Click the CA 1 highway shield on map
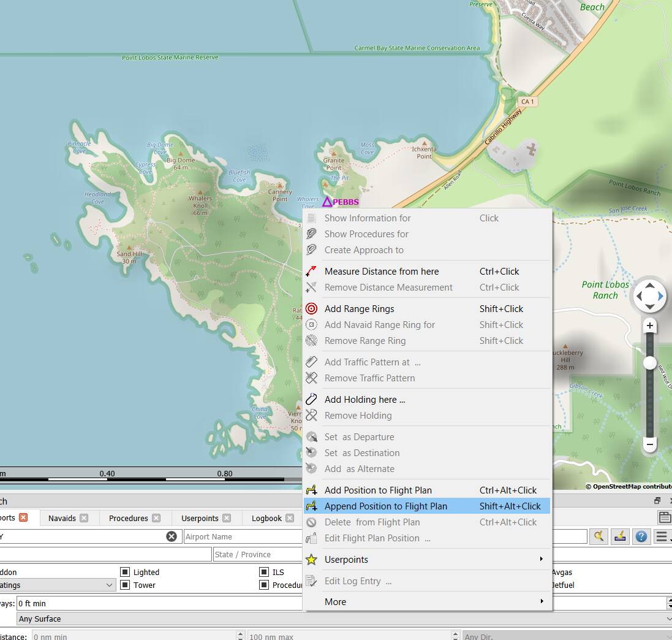This screenshot has width=672, height=640. click(527, 102)
